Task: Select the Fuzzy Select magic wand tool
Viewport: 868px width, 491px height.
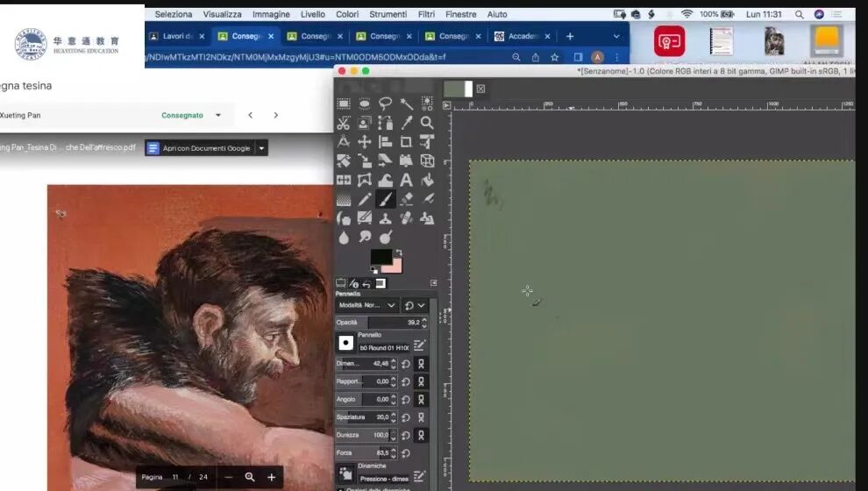Action: click(406, 103)
